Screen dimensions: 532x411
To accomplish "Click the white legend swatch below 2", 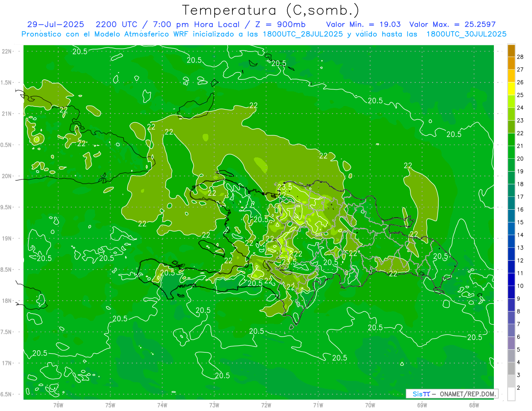I will pos(511,394).
